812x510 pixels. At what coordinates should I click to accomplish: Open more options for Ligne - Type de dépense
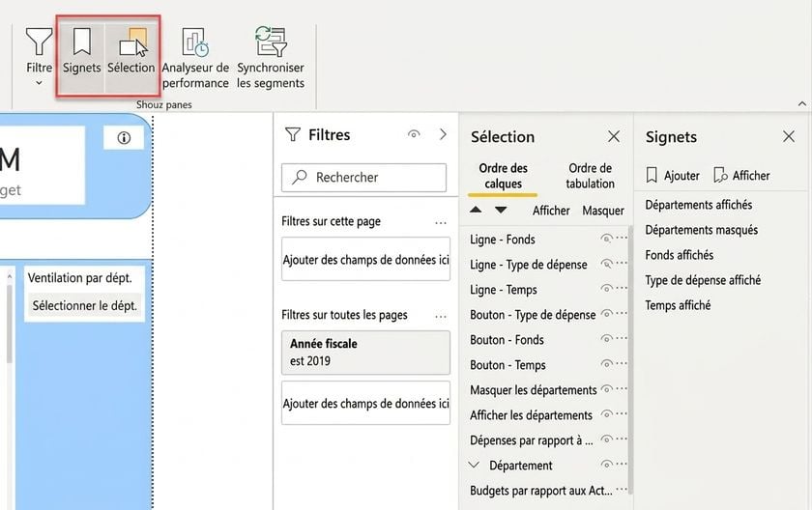point(622,264)
